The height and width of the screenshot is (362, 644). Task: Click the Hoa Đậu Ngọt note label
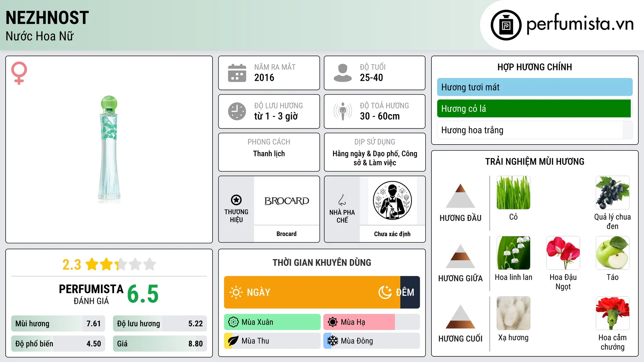563,282
